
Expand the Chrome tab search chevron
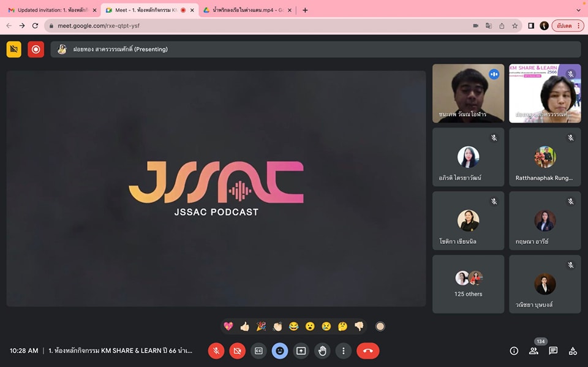(x=578, y=10)
